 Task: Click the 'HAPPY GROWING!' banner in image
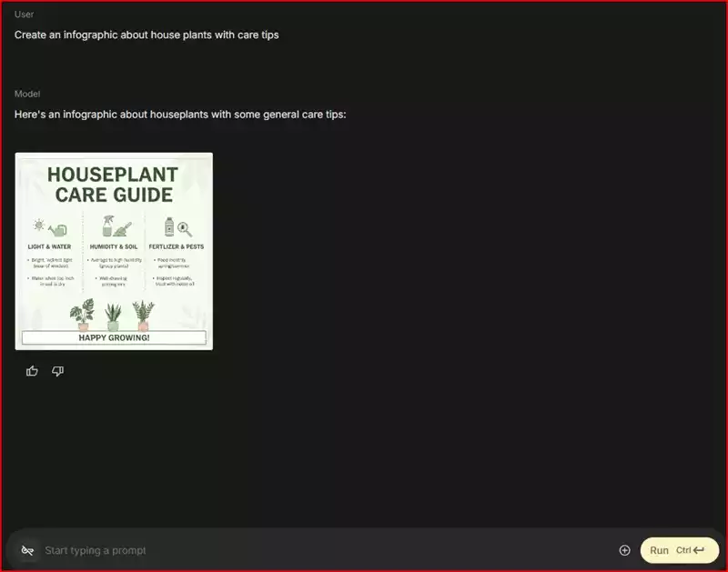(x=114, y=337)
